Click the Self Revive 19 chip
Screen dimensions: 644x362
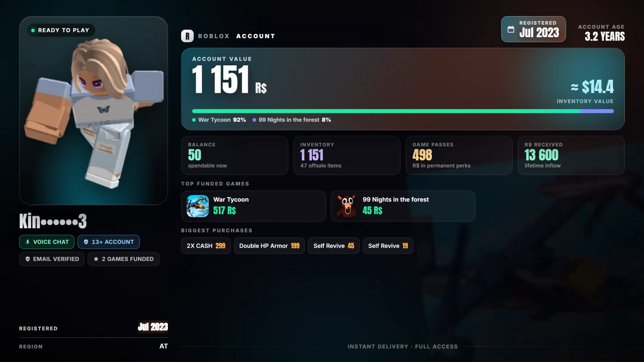pos(388,246)
